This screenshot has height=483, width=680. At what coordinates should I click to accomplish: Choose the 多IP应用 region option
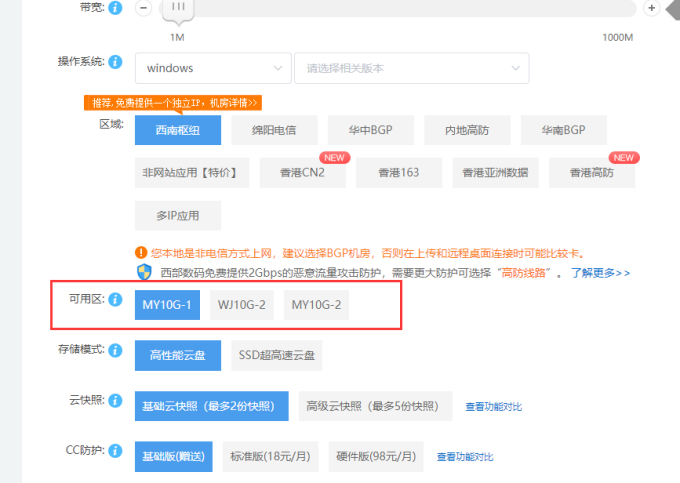[x=178, y=215]
